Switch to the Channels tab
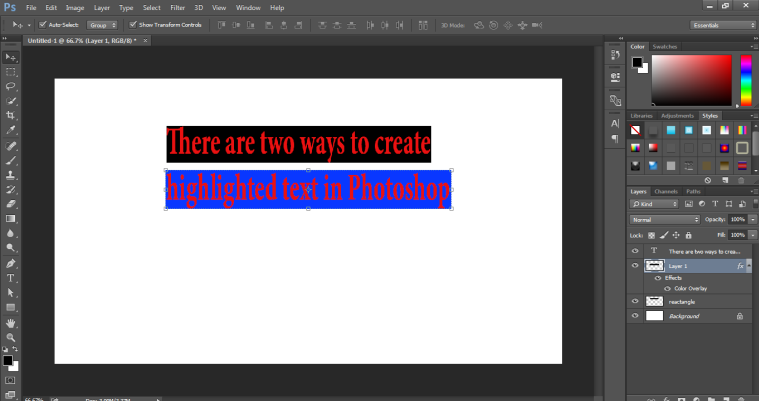The width and height of the screenshot is (759, 401). [x=666, y=192]
